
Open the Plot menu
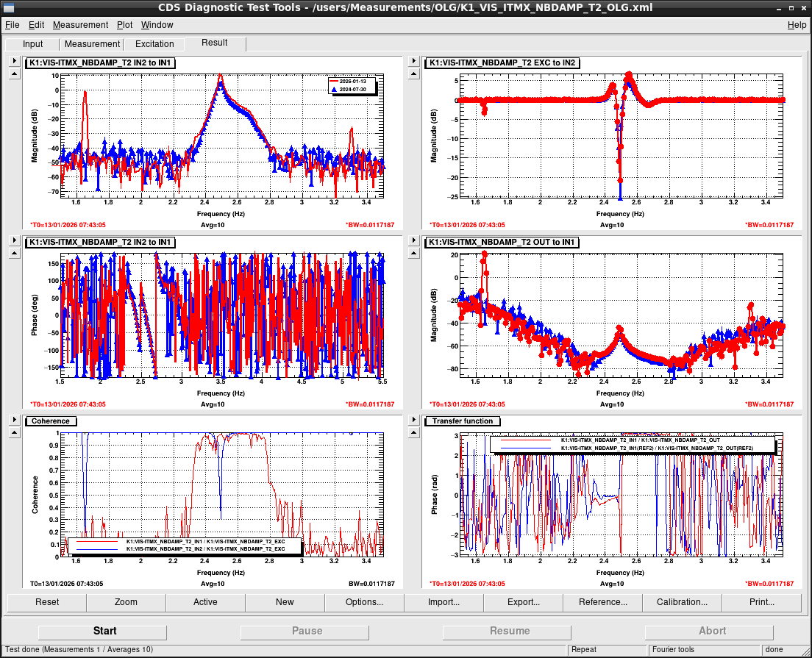tap(125, 25)
